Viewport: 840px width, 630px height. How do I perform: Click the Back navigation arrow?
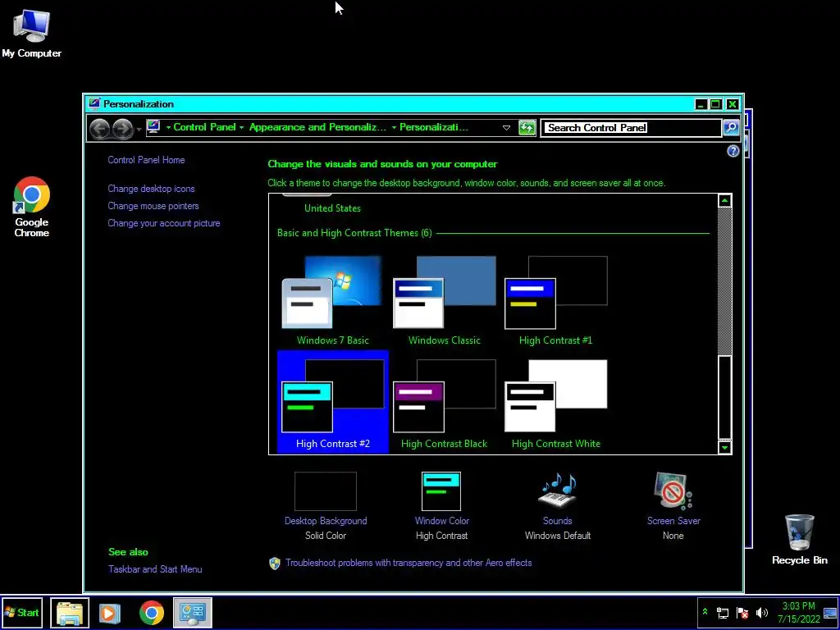[99, 129]
